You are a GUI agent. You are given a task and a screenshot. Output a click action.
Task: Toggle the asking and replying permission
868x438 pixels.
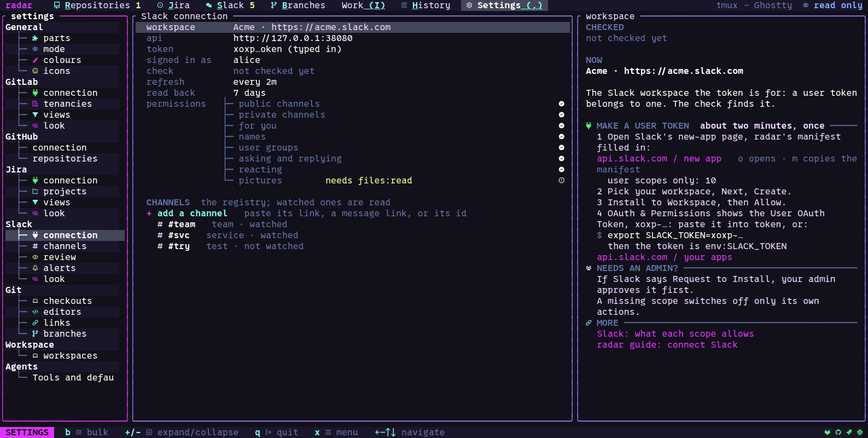click(561, 159)
